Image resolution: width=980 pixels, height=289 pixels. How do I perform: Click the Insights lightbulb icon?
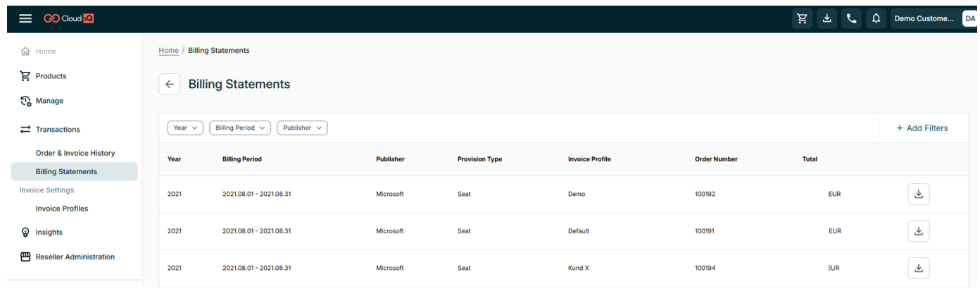point(25,232)
